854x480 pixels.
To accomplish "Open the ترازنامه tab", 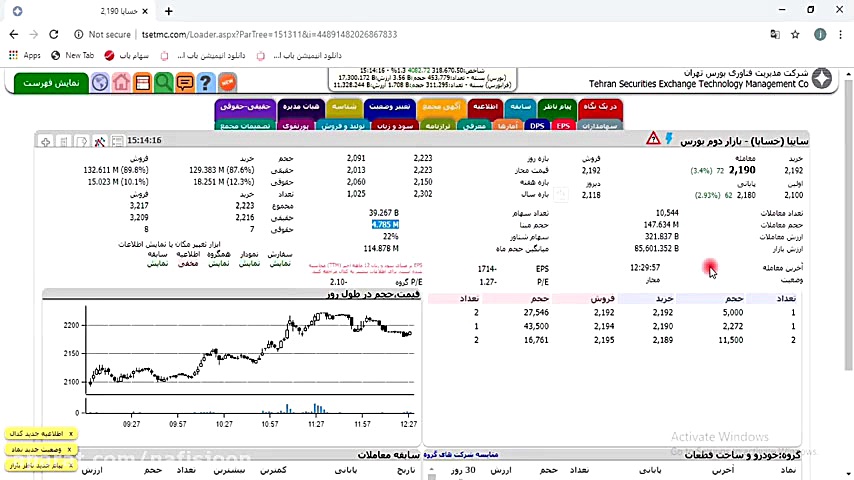I will (437, 126).
